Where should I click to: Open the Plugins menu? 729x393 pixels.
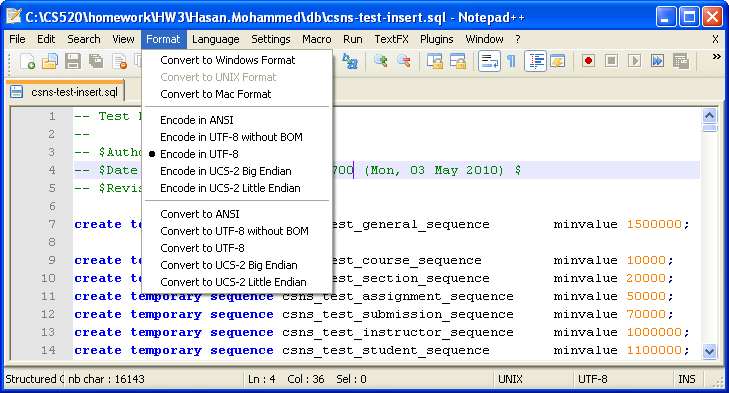point(437,39)
